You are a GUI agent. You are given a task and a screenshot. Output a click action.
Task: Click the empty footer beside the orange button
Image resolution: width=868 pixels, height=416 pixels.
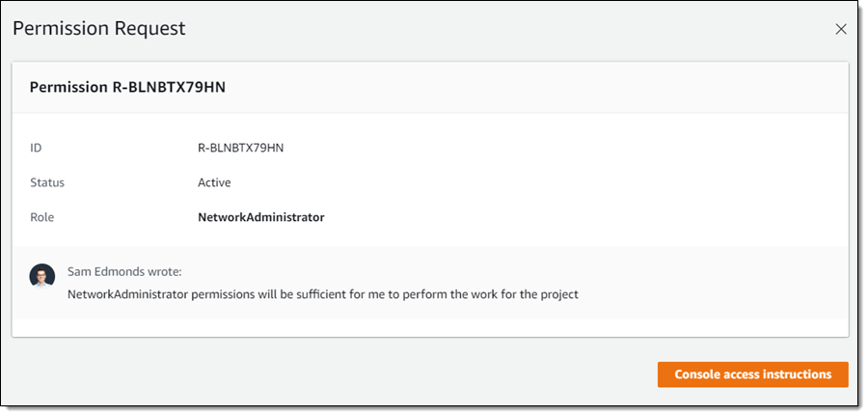338,374
